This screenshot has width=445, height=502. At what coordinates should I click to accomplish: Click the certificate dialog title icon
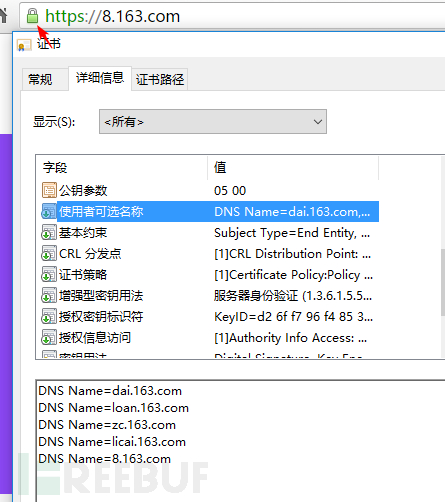24,45
